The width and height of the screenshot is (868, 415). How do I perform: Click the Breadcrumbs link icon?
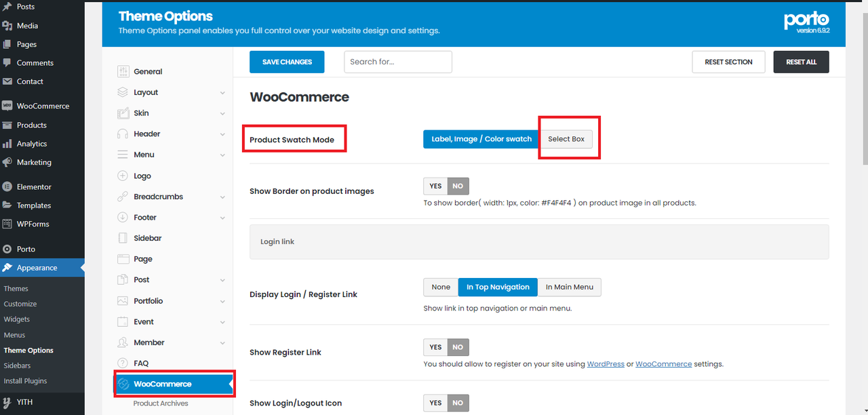[123, 197]
